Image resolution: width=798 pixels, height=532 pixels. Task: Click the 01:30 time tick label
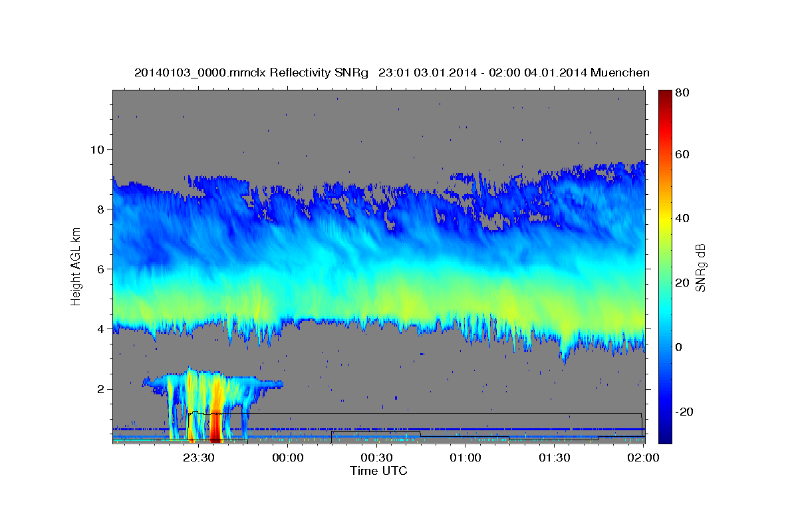click(x=555, y=458)
